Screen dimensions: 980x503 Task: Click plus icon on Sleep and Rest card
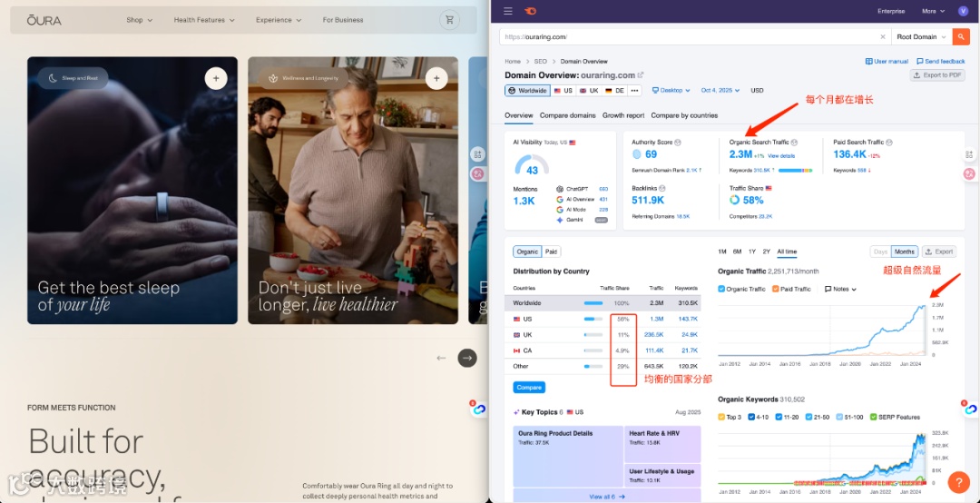tap(216, 79)
